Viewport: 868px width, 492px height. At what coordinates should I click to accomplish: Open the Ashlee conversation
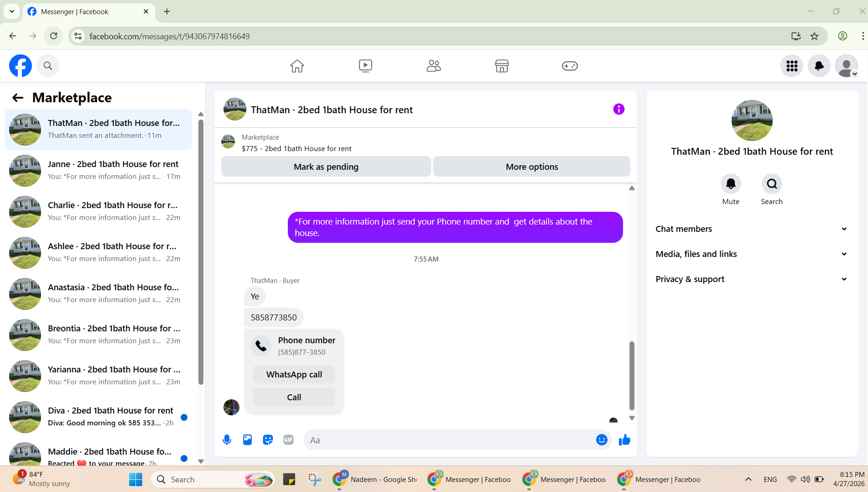point(98,253)
